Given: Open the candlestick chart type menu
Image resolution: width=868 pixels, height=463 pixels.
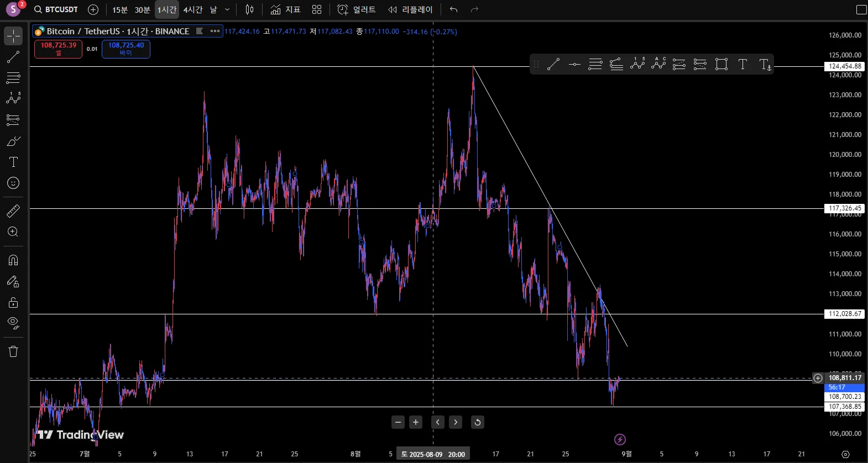Looking at the screenshot, I should tap(249, 9).
